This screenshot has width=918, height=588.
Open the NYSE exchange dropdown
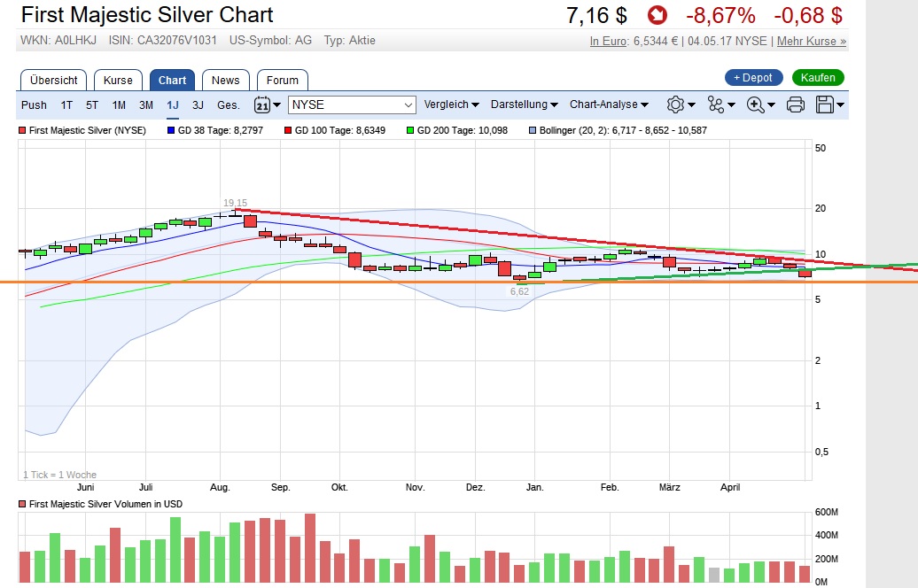(x=352, y=104)
